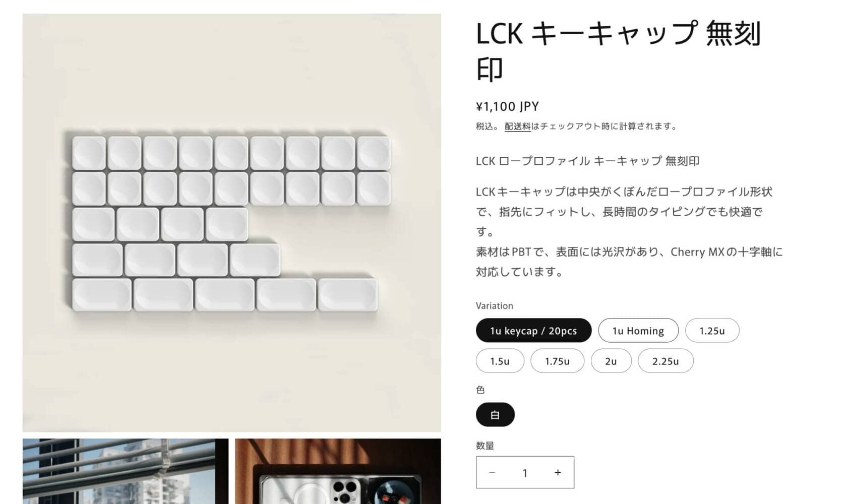Screen dimensions: 845x504
Task: Click the Variation label
Action: (494, 305)
